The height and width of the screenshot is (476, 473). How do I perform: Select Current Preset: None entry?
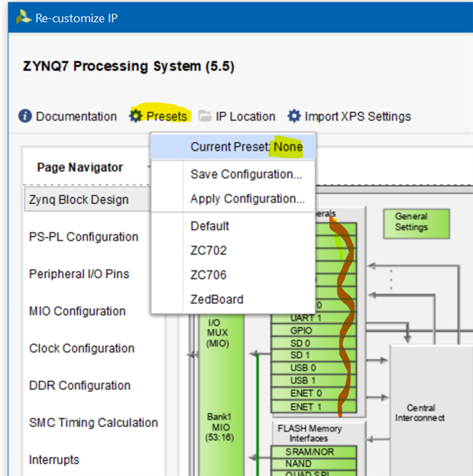click(x=233, y=147)
